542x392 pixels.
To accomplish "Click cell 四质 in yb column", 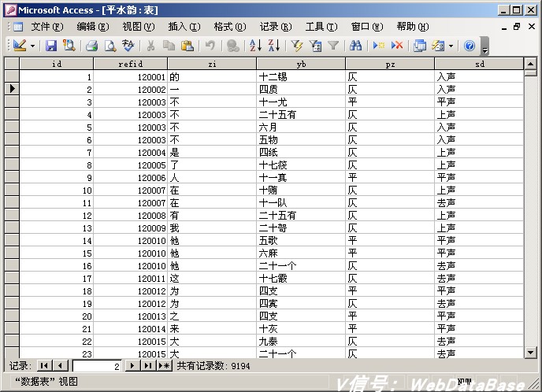I will pos(301,90).
